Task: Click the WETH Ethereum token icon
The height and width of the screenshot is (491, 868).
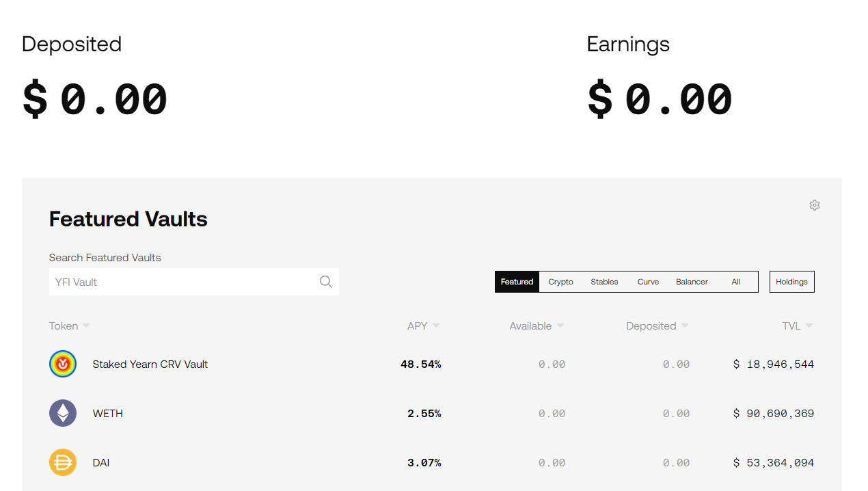Action: [x=63, y=414]
